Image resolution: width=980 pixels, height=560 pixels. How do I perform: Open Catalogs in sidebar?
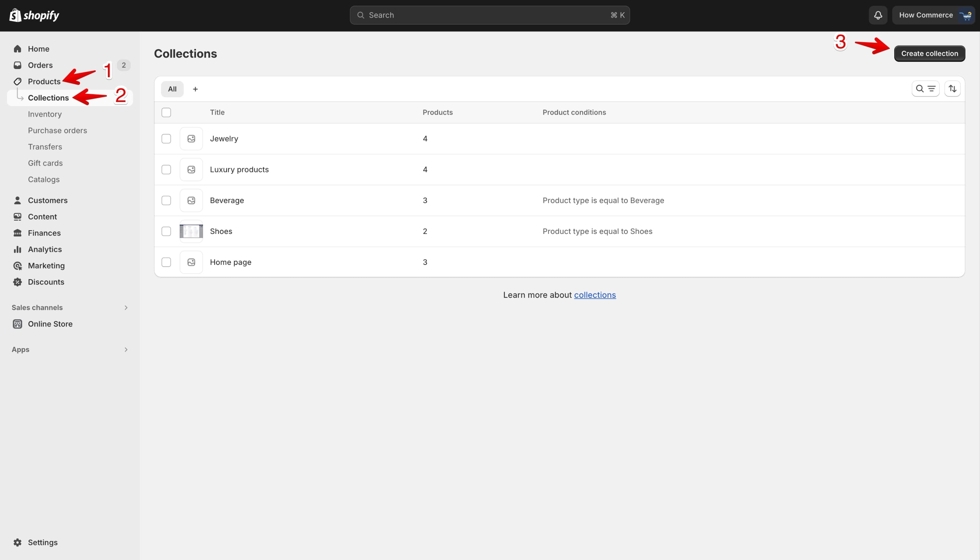coord(44,180)
